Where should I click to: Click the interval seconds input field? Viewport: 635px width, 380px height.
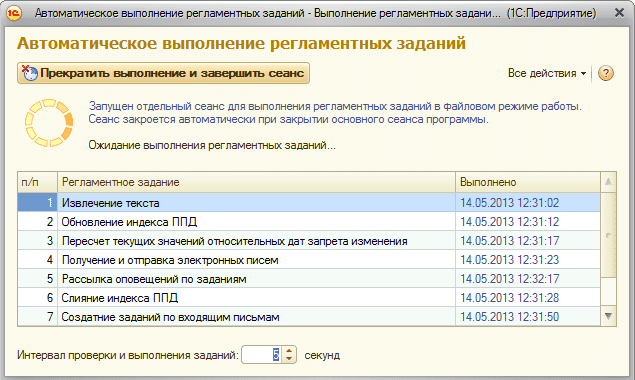point(261,355)
